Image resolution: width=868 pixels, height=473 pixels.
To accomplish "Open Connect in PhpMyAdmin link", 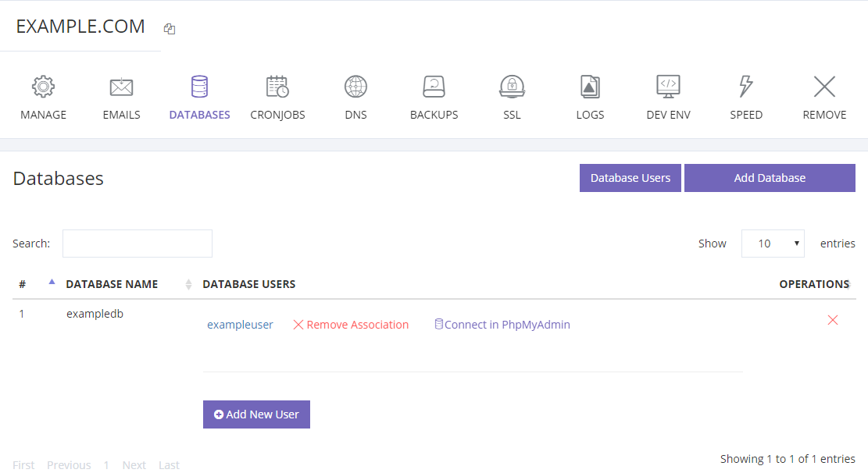I will coord(502,325).
